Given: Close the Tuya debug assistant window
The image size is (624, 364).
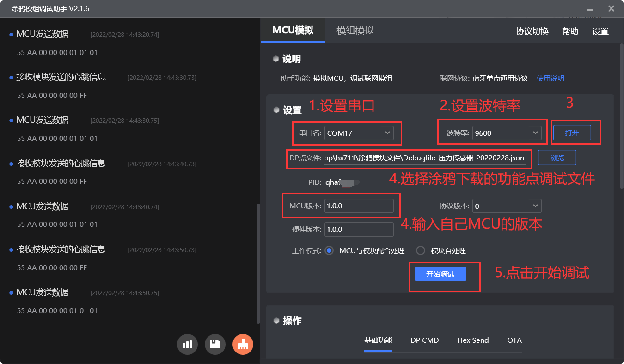Looking at the screenshot, I should pyautogui.click(x=611, y=9).
